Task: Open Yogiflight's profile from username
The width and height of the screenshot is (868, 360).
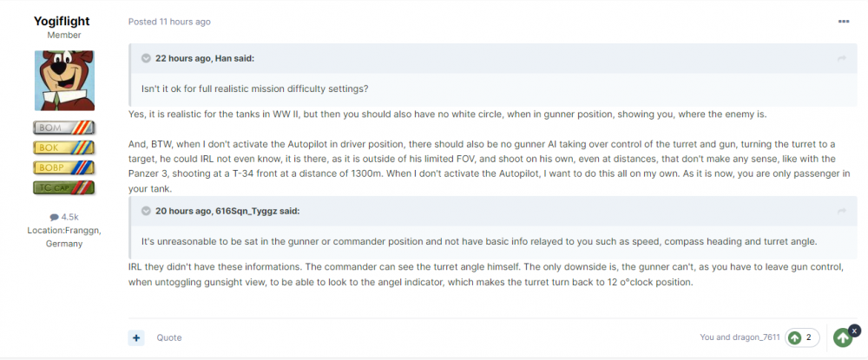Action: click(x=62, y=21)
